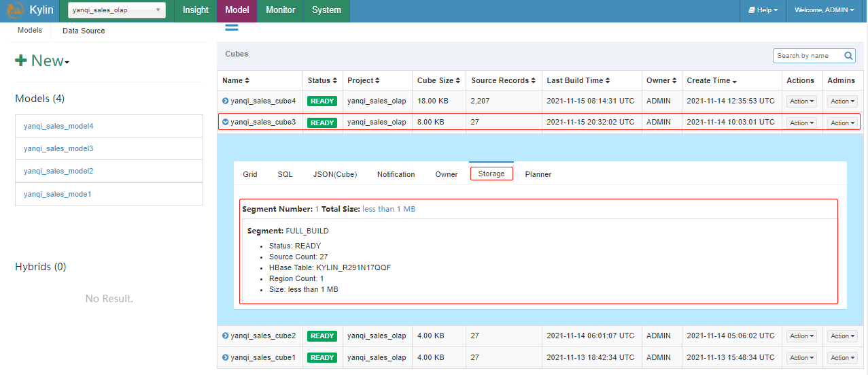Toggle the hamburger sidebar menu icon
868x375 pixels.
(231, 27)
